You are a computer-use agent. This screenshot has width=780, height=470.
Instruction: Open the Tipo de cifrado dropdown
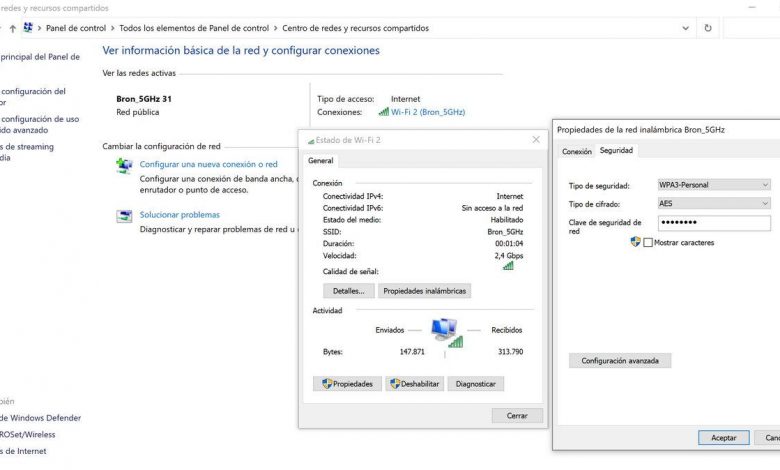[x=713, y=203]
